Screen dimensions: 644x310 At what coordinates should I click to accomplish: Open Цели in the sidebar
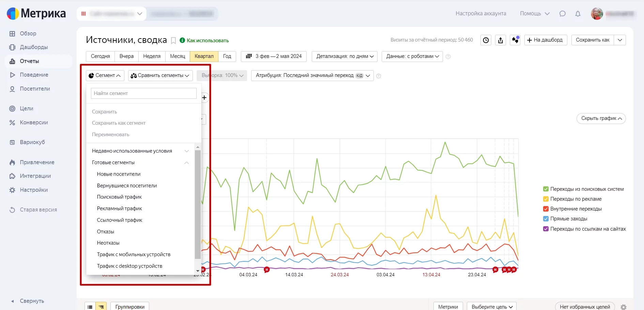[26, 108]
